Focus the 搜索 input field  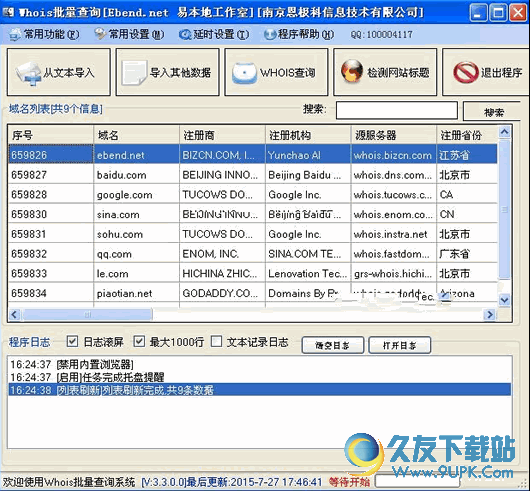[397, 110]
